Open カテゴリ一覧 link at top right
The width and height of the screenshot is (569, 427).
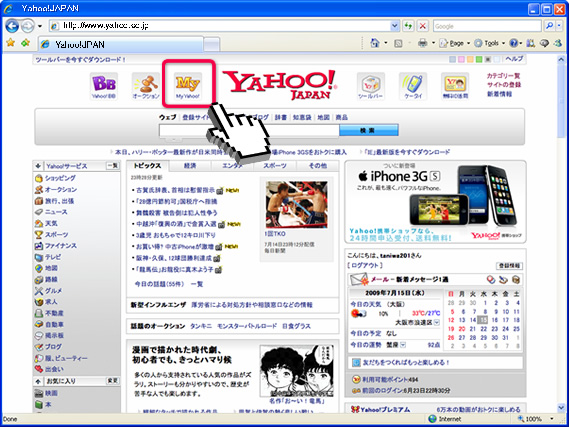click(503, 75)
